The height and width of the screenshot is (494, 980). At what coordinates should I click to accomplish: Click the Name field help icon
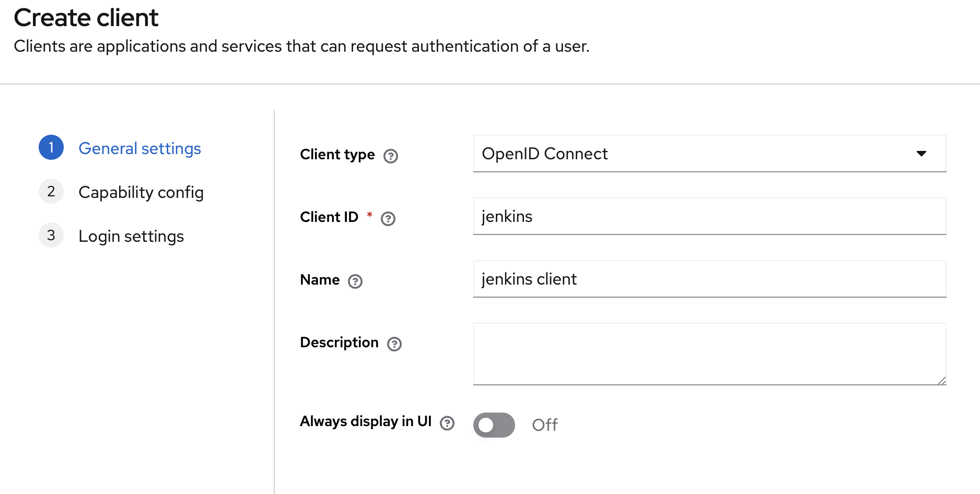click(355, 281)
